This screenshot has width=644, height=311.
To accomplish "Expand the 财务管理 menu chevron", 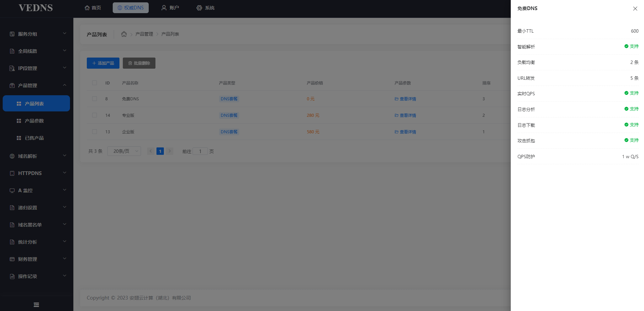I will (x=65, y=258).
